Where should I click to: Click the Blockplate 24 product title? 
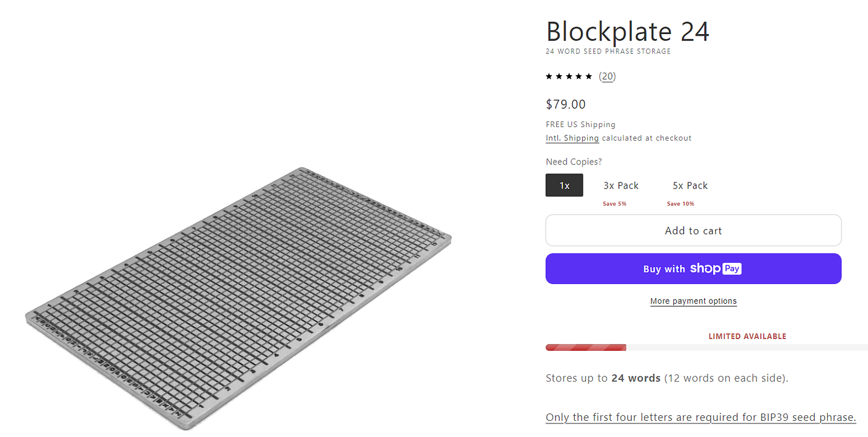pos(627,31)
